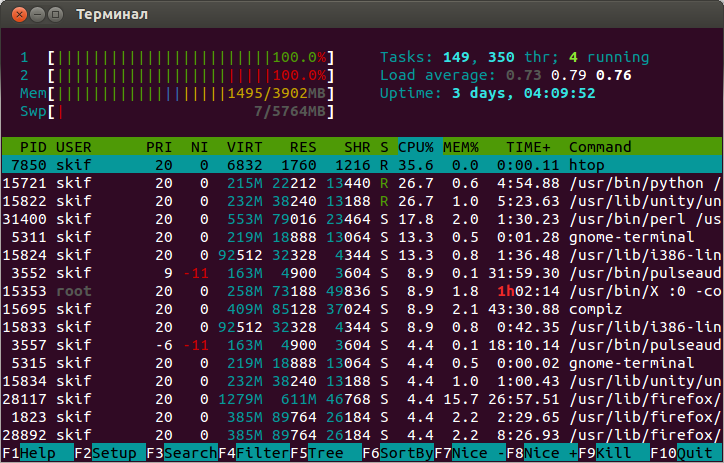Select process row with PID 15824
Image resolution: width=724 pixels, height=463 pixels.
(362, 255)
